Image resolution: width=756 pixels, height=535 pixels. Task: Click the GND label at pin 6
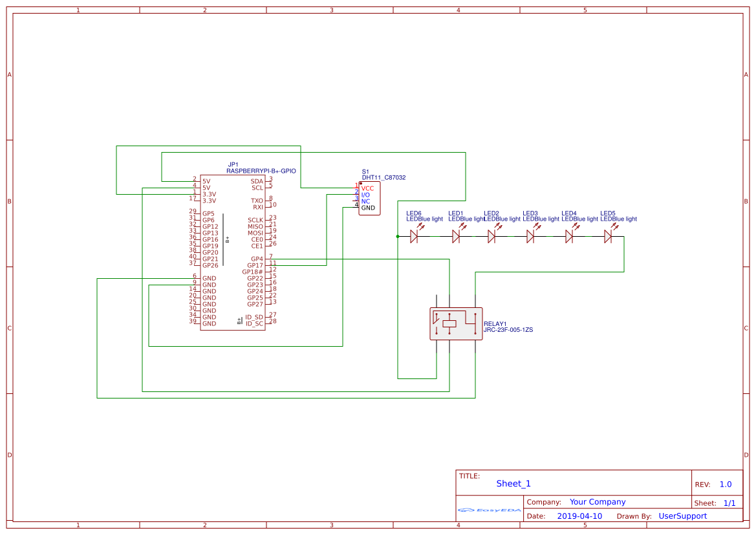click(x=210, y=278)
